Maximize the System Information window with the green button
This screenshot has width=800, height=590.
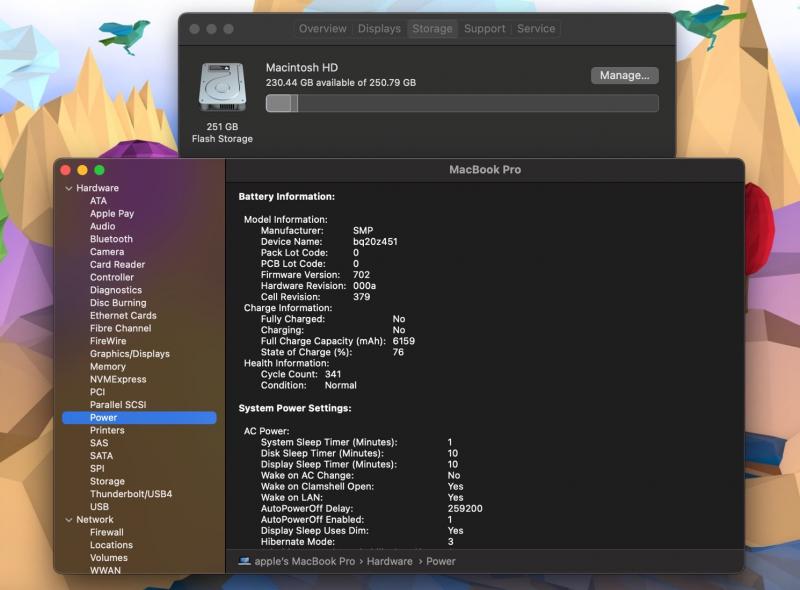[99, 170]
